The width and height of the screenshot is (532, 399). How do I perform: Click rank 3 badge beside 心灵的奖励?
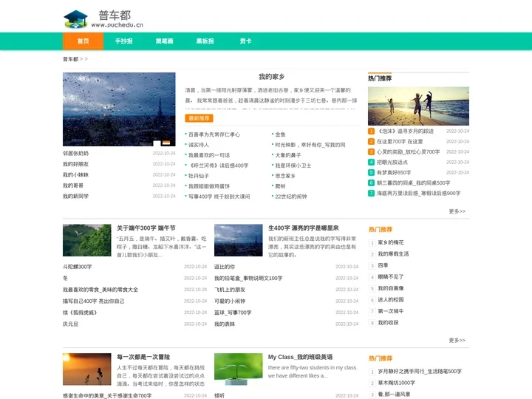(371, 151)
